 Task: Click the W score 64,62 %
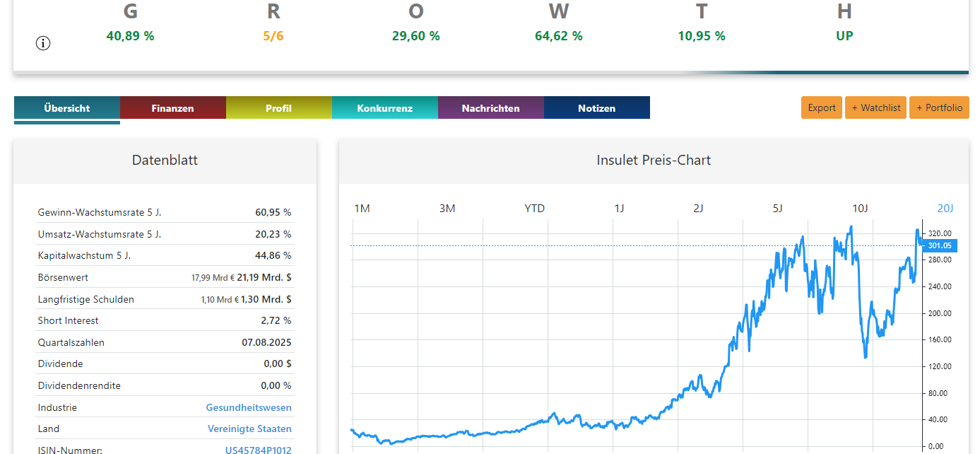[x=558, y=35]
